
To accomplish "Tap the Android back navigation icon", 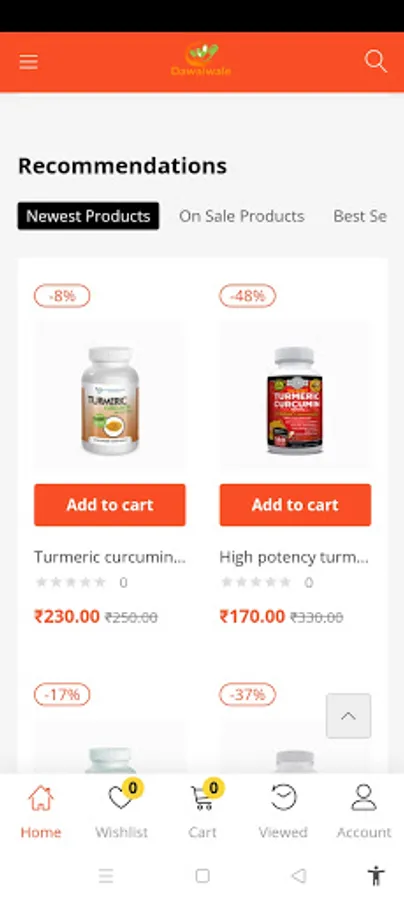I will 298,875.
